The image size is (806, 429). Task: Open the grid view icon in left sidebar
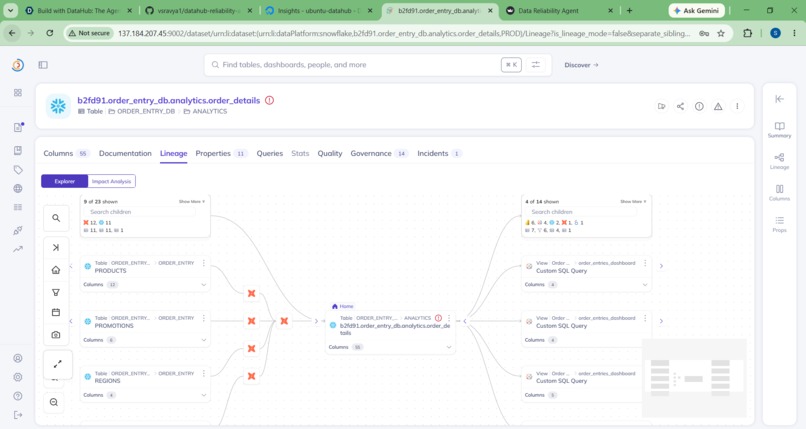(x=18, y=92)
